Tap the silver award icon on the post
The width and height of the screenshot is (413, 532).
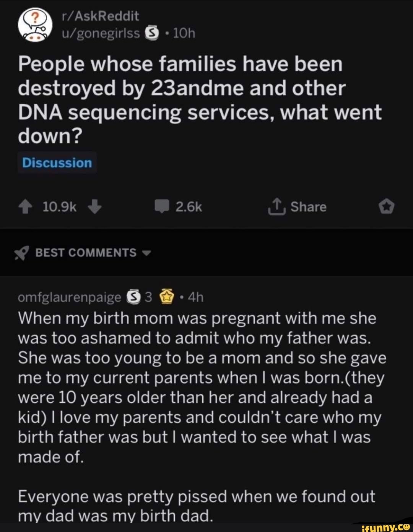(x=151, y=33)
